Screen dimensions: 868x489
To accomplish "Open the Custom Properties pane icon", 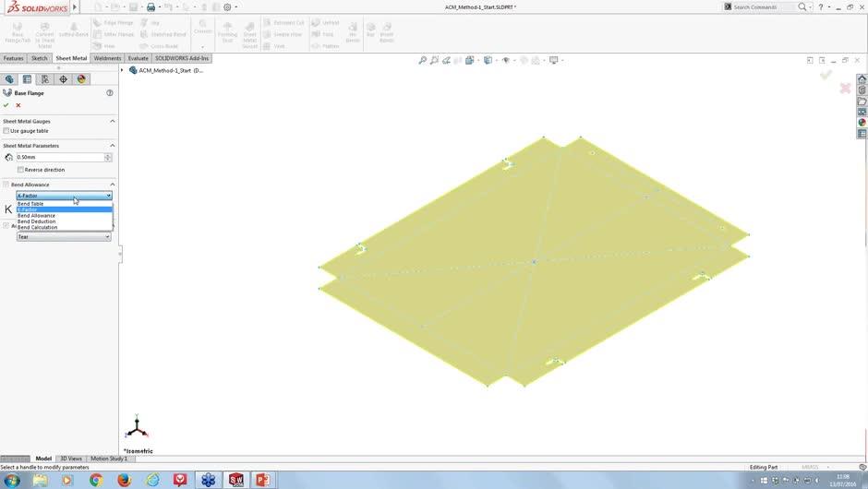I will [862, 133].
